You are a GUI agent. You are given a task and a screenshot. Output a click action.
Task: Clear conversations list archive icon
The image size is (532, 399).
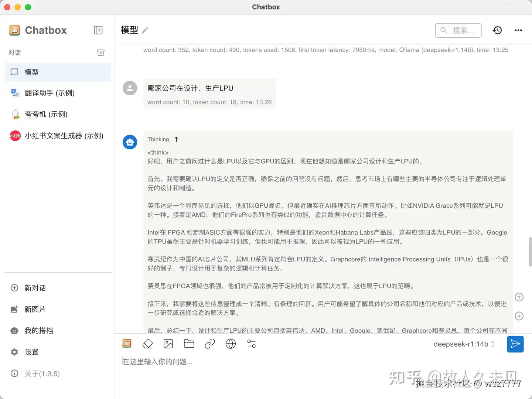[x=100, y=53]
